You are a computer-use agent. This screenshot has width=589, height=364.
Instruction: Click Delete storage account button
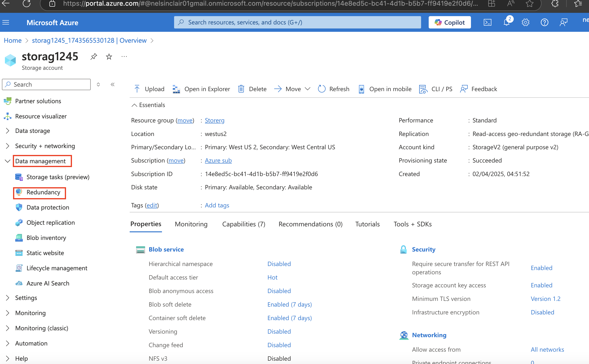point(252,89)
